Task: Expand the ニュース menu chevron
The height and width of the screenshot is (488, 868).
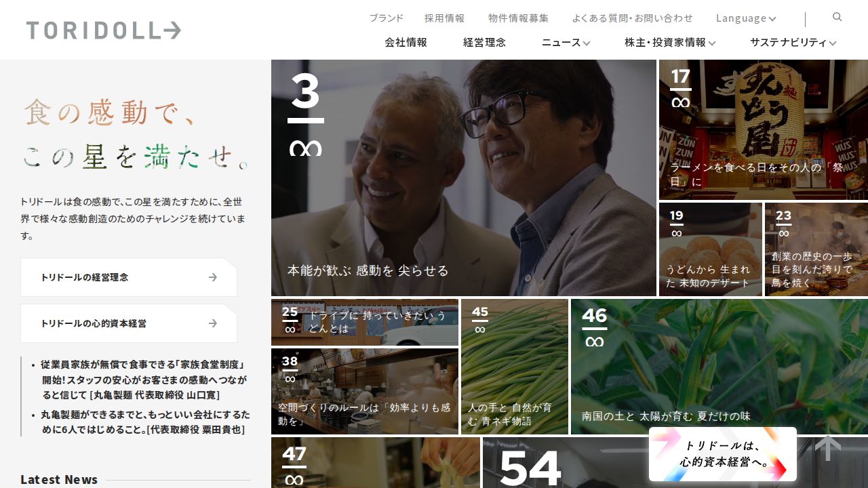Action: (587, 43)
